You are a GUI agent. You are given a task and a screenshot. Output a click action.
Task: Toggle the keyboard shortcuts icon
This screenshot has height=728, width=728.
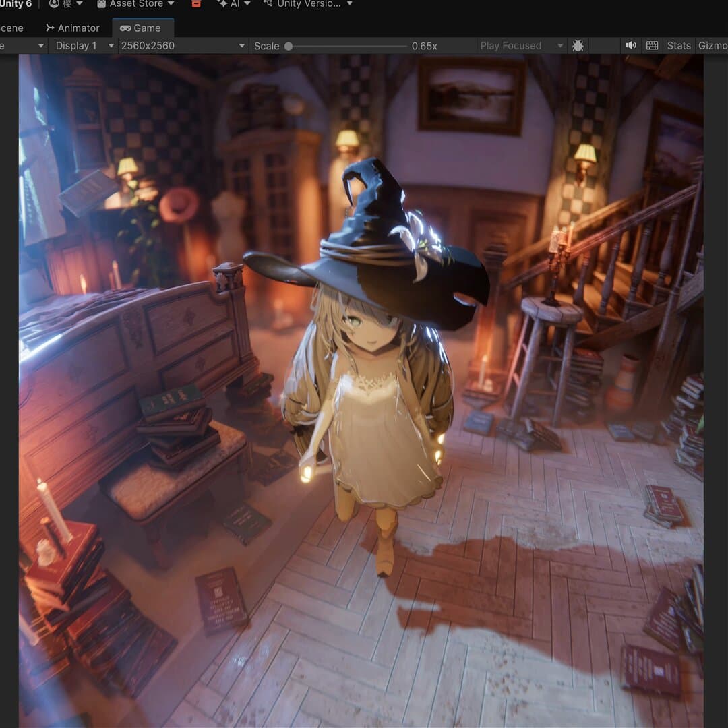coord(652,46)
